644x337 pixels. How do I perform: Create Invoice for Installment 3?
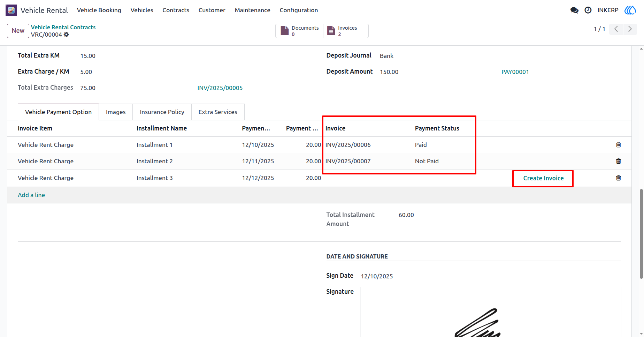coord(543,178)
